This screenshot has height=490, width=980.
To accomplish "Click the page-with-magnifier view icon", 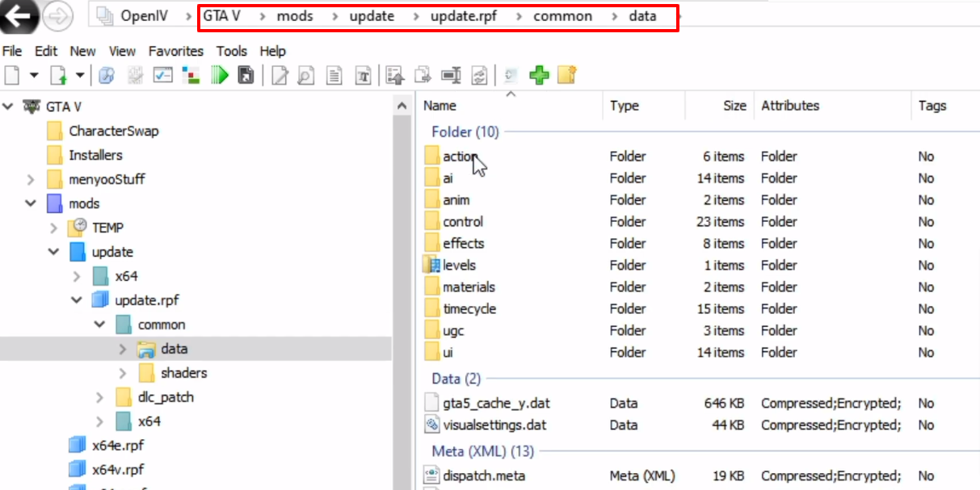I will 306,75.
